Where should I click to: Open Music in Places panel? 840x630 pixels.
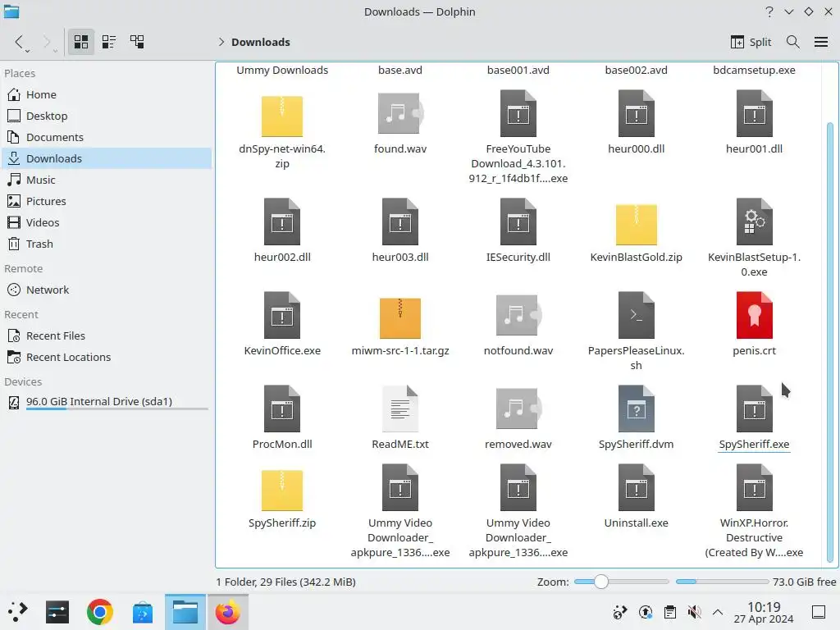(107, 180)
